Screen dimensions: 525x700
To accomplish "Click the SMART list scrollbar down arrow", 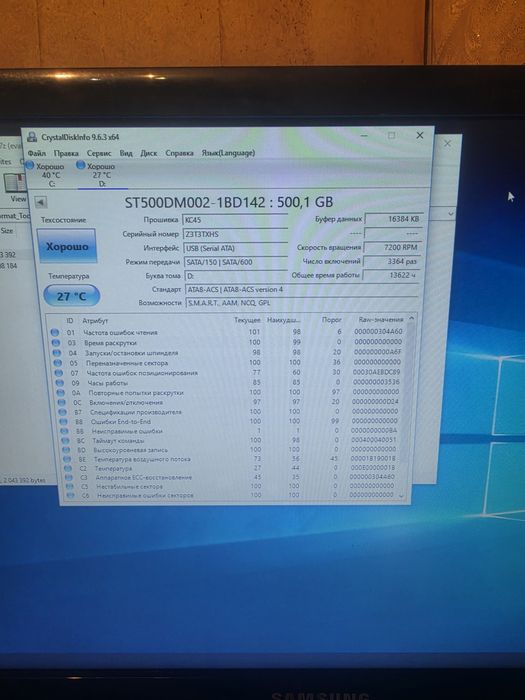I will point(401,496).
